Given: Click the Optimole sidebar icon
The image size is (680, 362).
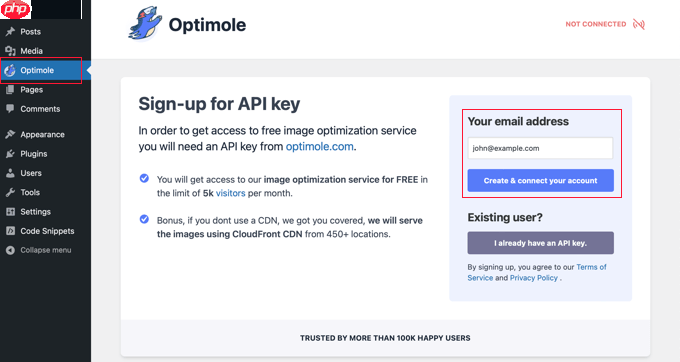Looking at the screenshot, I should coord(10,70).
